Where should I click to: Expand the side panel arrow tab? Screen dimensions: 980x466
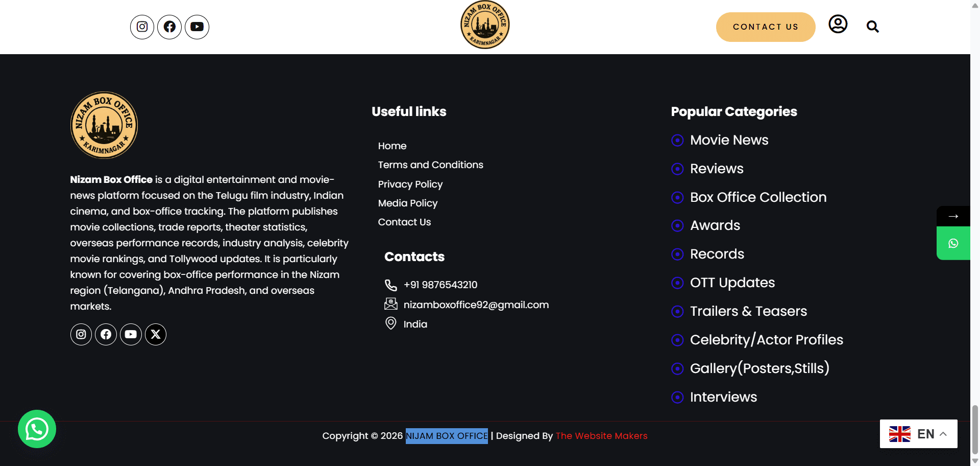tap(953, 216)
